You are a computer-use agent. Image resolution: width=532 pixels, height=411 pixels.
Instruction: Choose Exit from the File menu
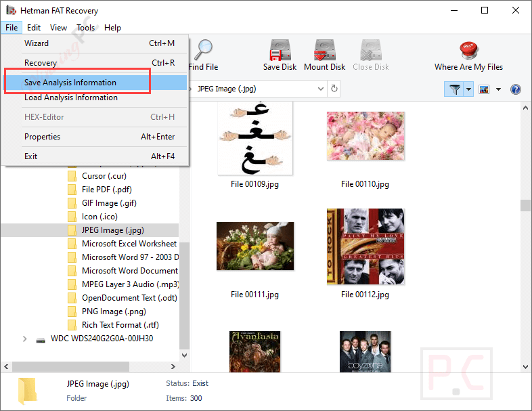tap(95, 156)
